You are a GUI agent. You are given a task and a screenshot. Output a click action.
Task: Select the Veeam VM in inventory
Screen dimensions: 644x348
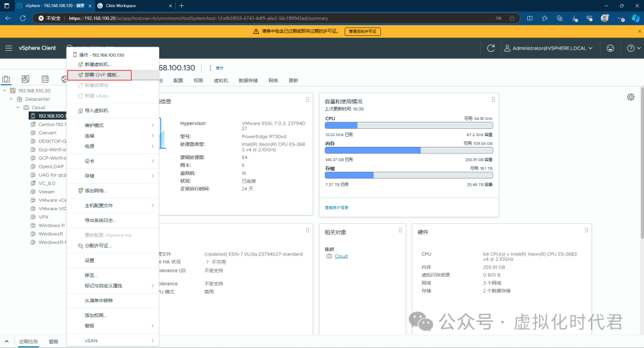(x=47, y=192)
